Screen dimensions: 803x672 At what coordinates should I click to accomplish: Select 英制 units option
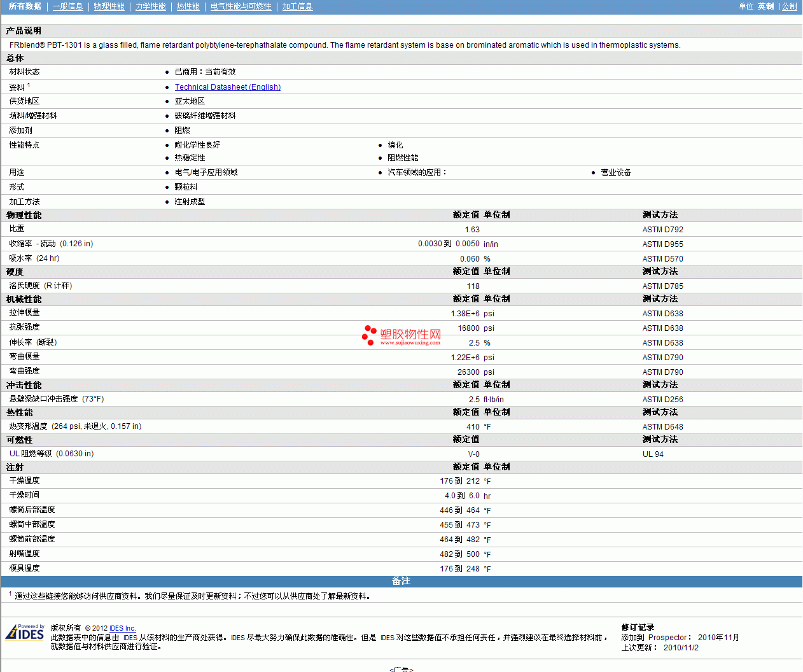pyautogui.click(x=765, y=6)
